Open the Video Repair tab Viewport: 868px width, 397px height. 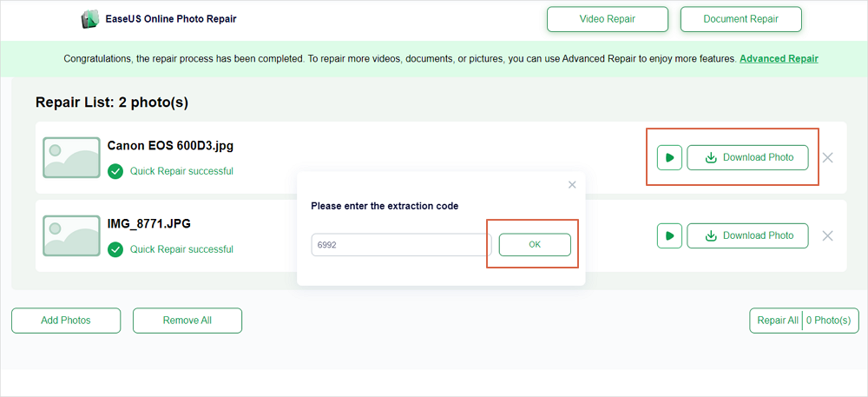pyautogui.click(x=608, y=19)
